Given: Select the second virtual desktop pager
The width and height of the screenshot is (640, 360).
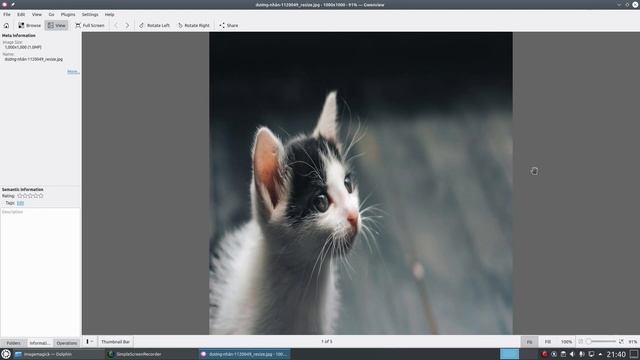Looking at the screenshot, I should [x=529, y=354].
